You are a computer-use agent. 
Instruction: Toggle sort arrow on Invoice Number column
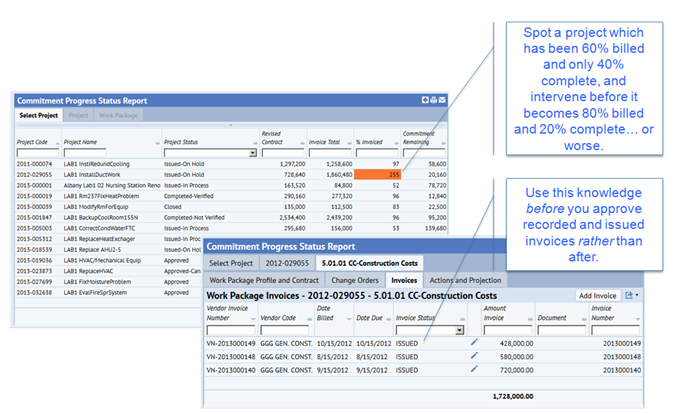click(637, 319)
